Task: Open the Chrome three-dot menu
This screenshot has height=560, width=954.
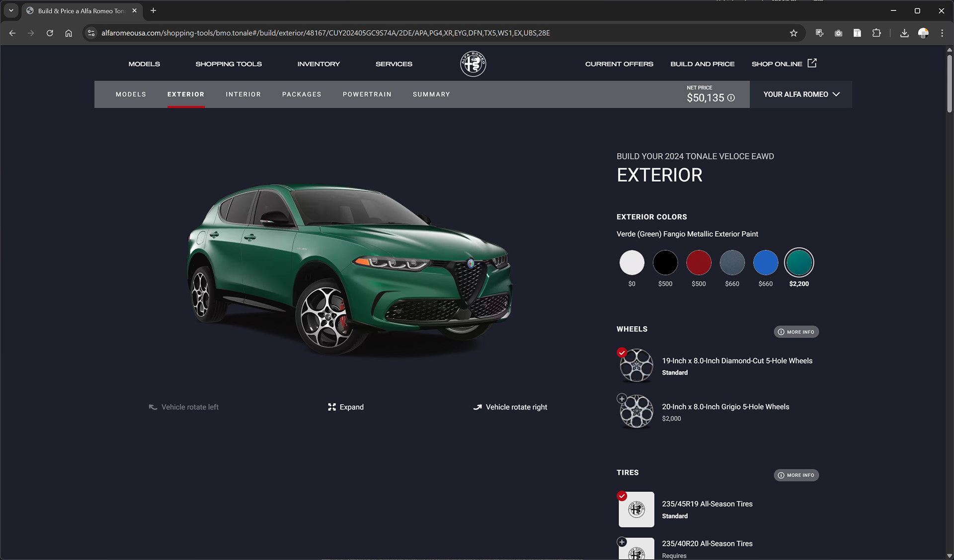Action: click(942, 33)
